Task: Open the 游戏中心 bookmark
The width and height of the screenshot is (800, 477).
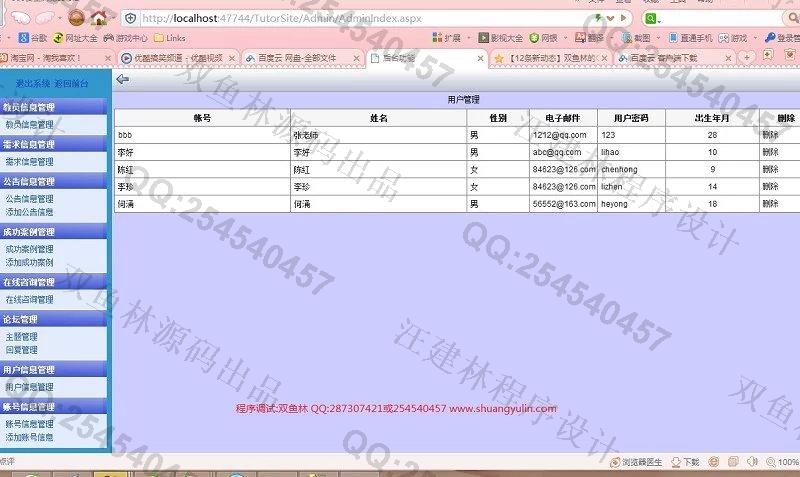Action: (126, 38)
